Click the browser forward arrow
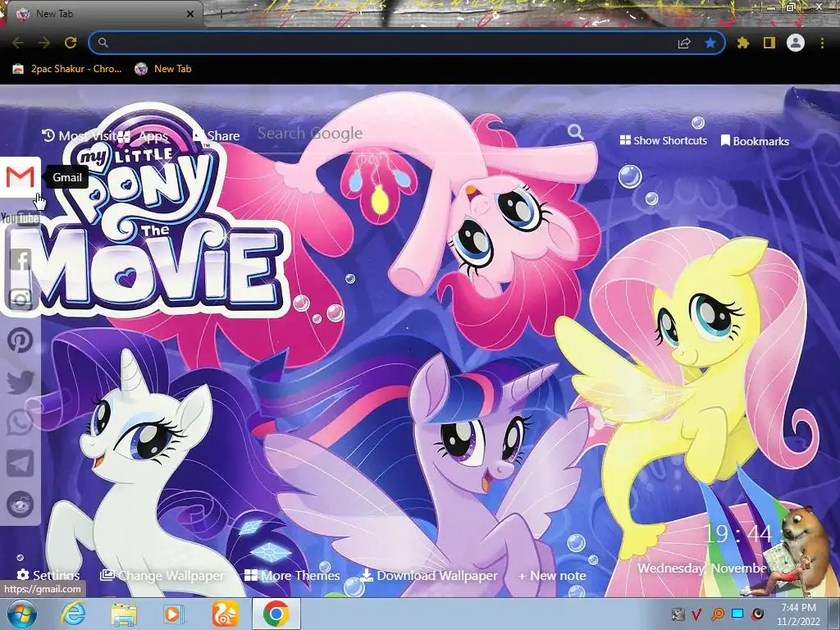The height and width of the screenshot is (630, 840). (44, 43)
